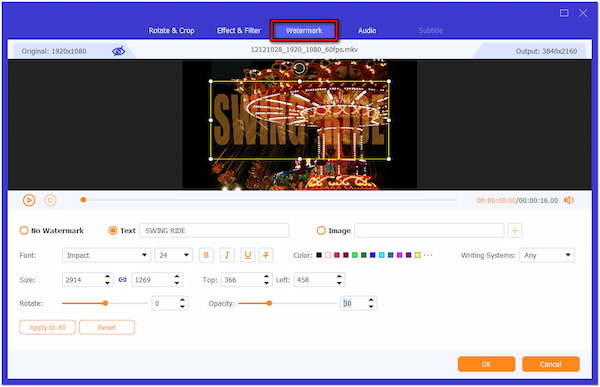The width and height of the screenshot is (600, 387).
Task: Stop the video playback
Action: pyautogui.click(x=50, y=200)
